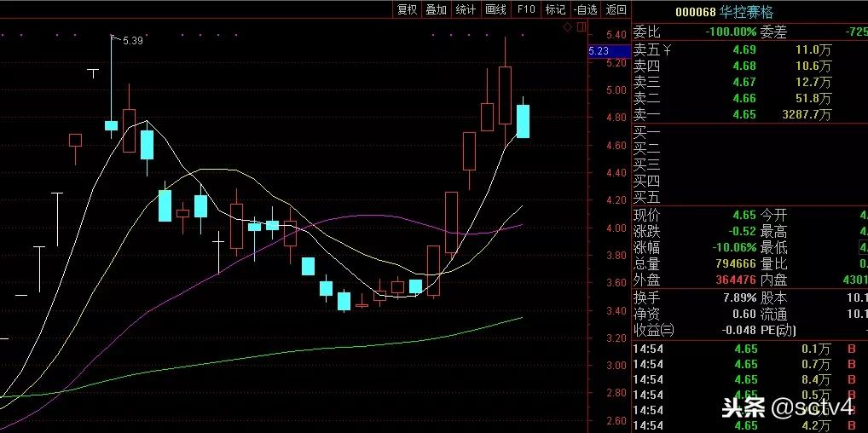This screenshot has height=433, width=868.
Task: Click the 返回 back button
Action: click(x=616, y=9)
